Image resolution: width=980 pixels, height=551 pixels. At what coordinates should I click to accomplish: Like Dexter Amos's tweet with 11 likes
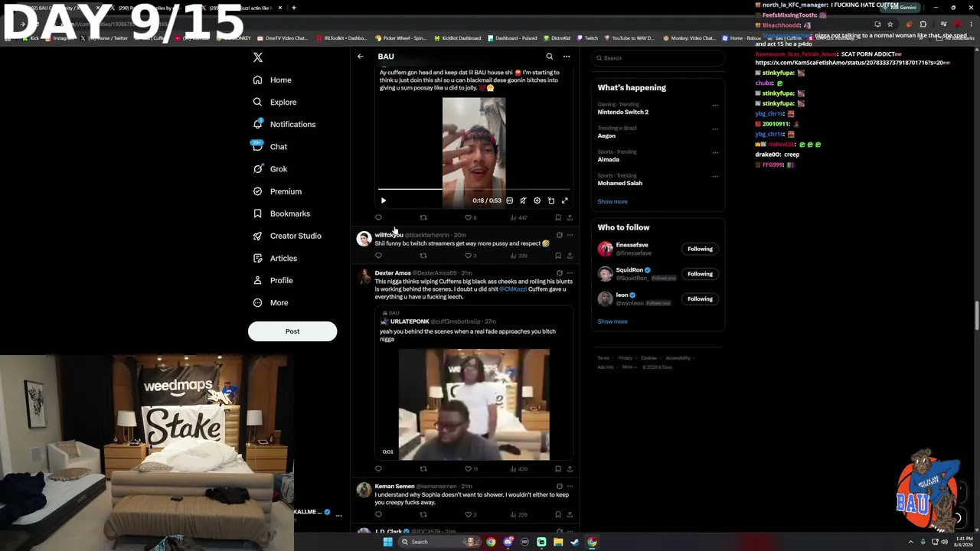point(471,468)
